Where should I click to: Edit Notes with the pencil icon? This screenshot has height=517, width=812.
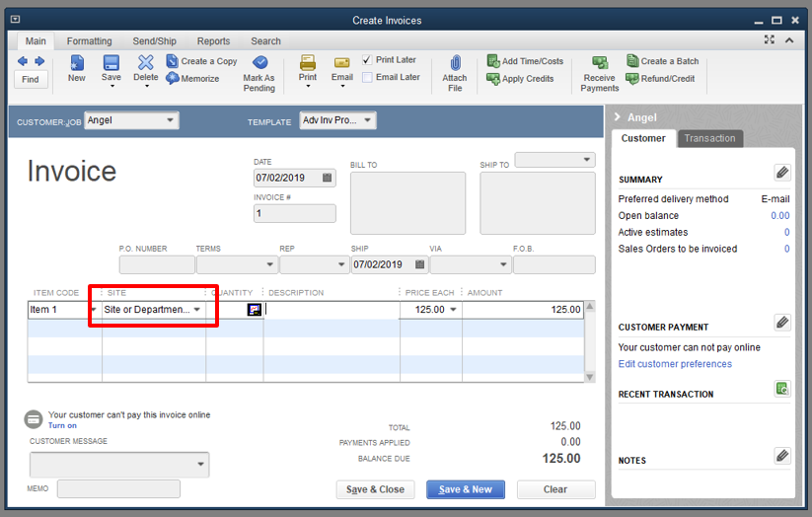point(782,456)
